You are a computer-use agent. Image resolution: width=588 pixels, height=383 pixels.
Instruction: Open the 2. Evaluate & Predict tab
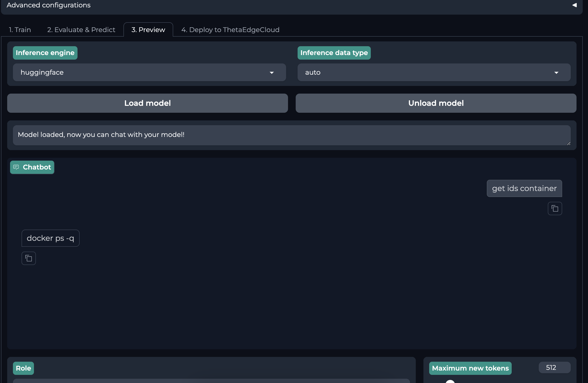pyautogui.click(x=81, y=30)
